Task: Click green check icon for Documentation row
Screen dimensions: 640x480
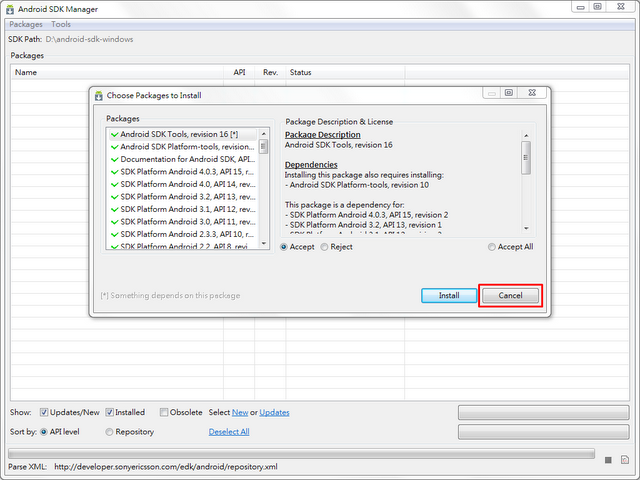Action: (115, 160)
